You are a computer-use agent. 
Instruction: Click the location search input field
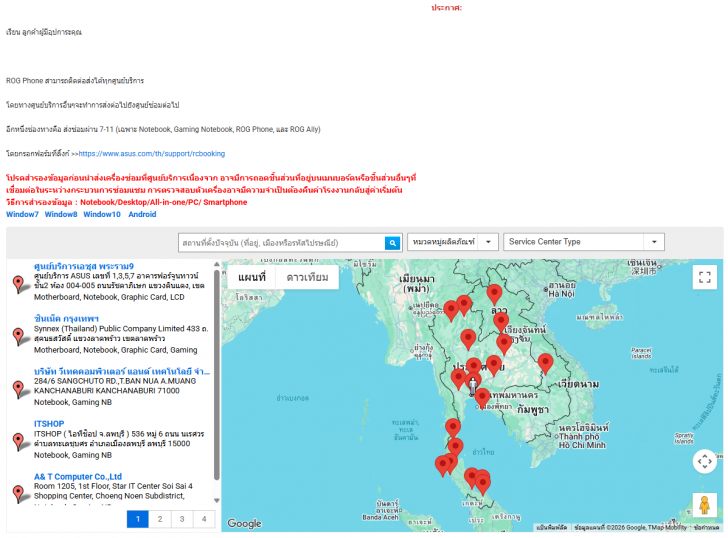tap(281, 243)
